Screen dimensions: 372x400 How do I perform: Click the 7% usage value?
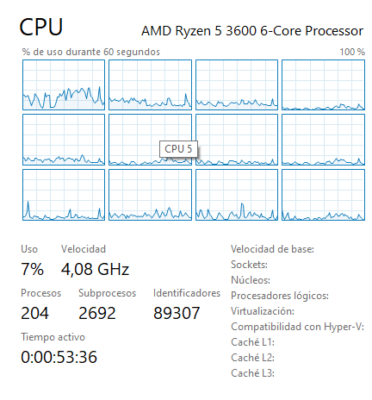tap(32, 269)
